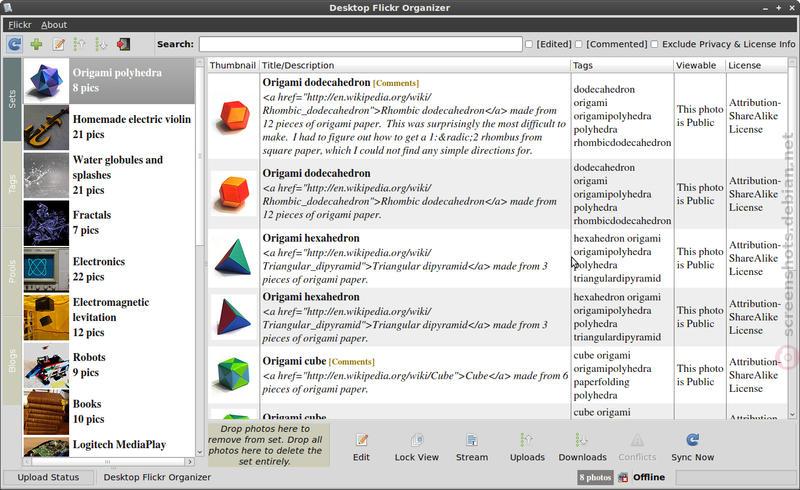Click the Comments link on first Origami dodecahedron
This screenshot has width=800, height=490.
(396, 83)
